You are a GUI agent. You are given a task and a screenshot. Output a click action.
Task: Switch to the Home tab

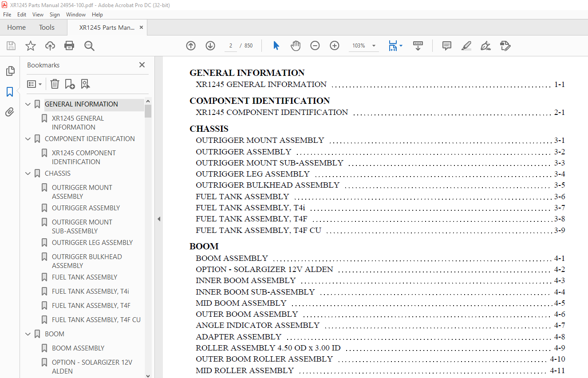[x=16, y=28]
